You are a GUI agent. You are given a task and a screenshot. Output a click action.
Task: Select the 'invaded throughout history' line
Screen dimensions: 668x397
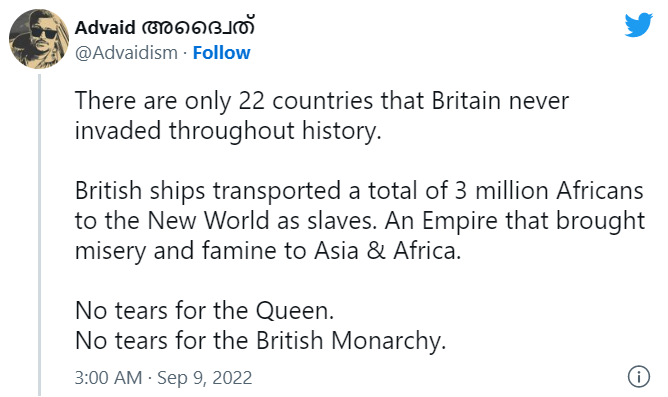click(228, 131)
